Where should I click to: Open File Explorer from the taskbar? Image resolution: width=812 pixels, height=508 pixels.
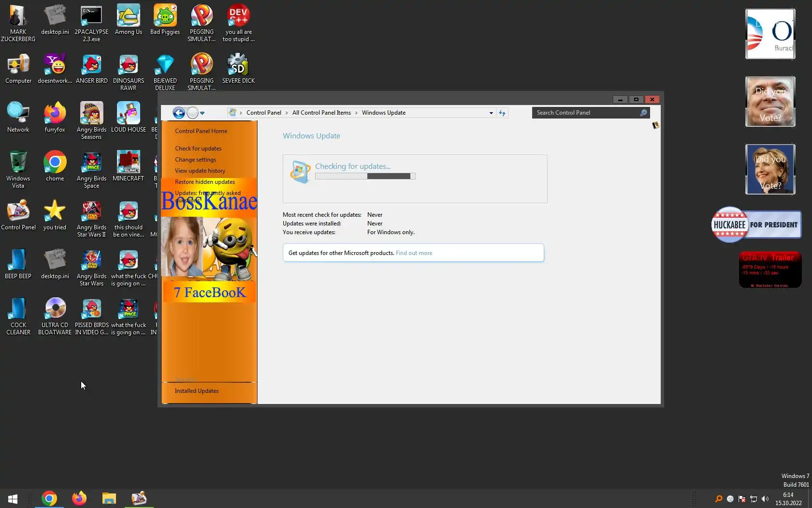point(109,498)
